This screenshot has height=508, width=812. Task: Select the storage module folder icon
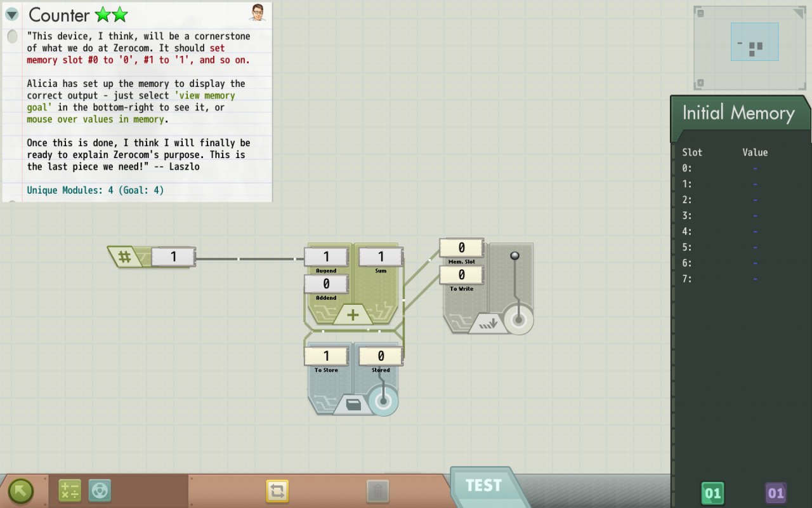pos(354,405)
